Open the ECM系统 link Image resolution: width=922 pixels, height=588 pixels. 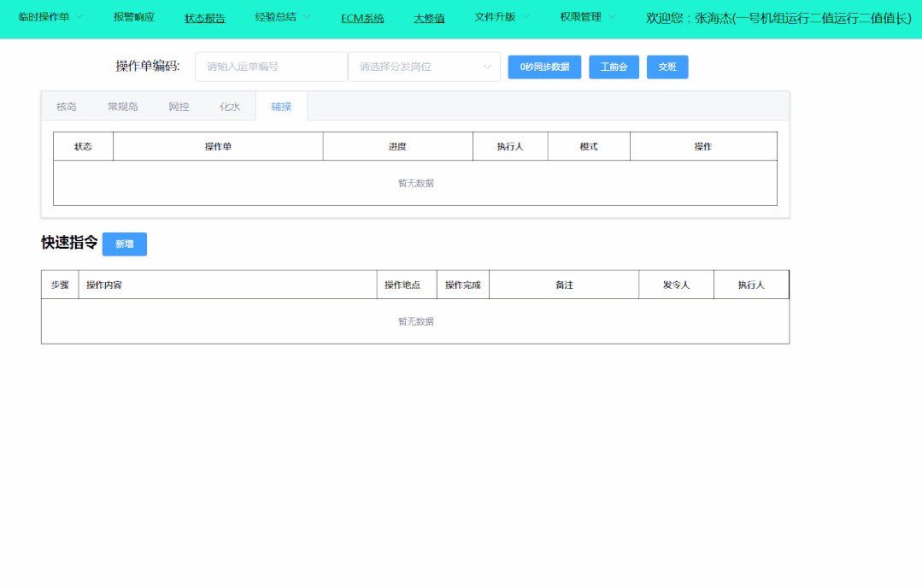click(362, 18)
